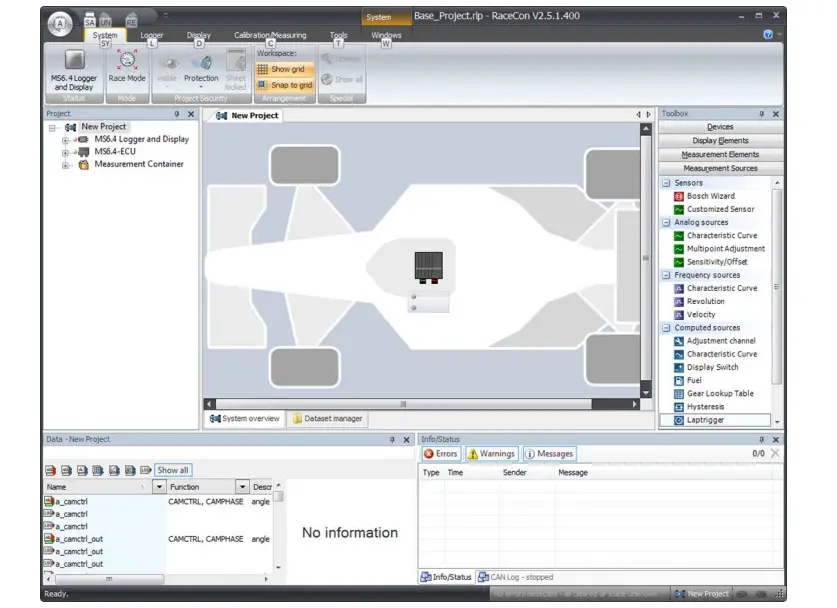Image resolution: width=837 pixels, height=608 pixels.
Task: Select Gear Lookup Table icon
Action: point(678,394)
